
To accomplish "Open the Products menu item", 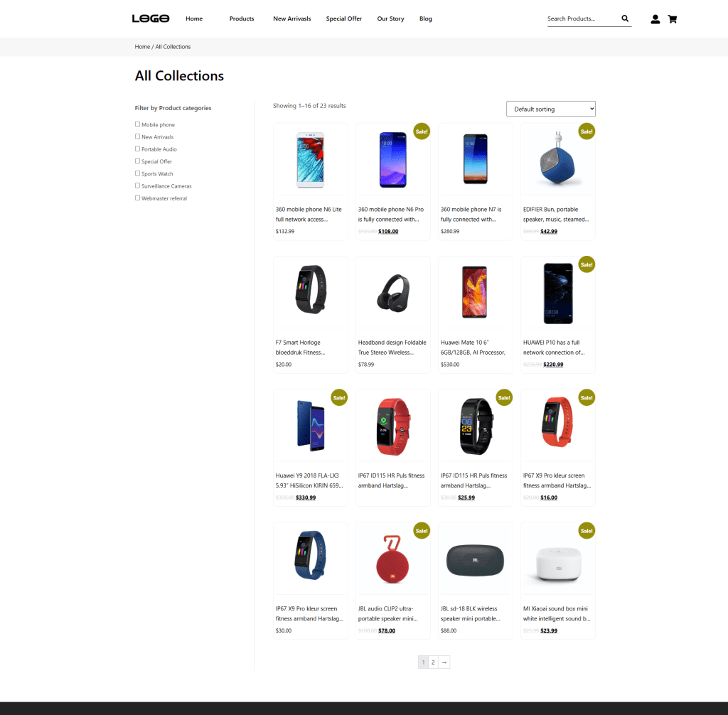I will (242, 18).
